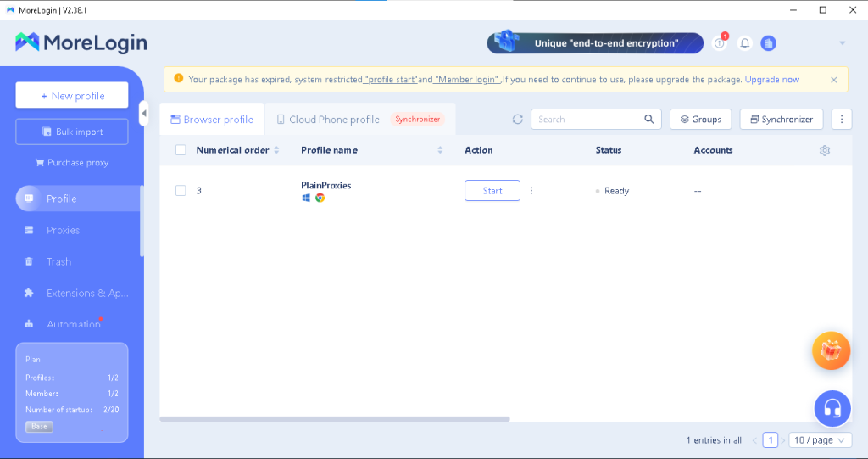The width and height of the screenshot is (868, 459).
Task: Expand the account dropdown arrow in header
Action: (x=842, y=43)
